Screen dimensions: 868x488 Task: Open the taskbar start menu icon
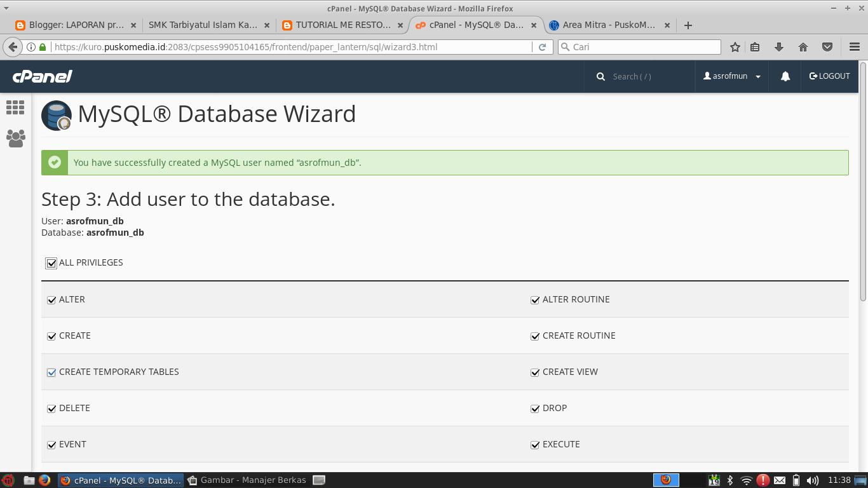pyautogui.click(x=8, y=480)
